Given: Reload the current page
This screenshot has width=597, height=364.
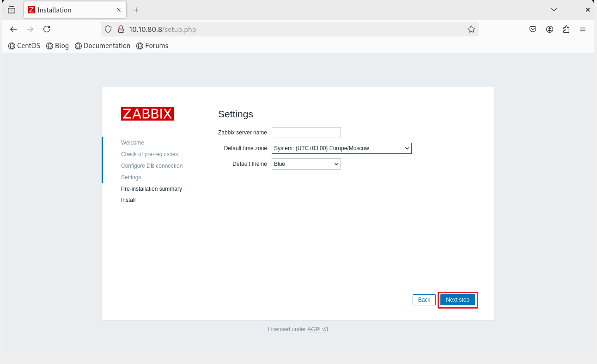Looking at the screenshot, I should (47, 29).
